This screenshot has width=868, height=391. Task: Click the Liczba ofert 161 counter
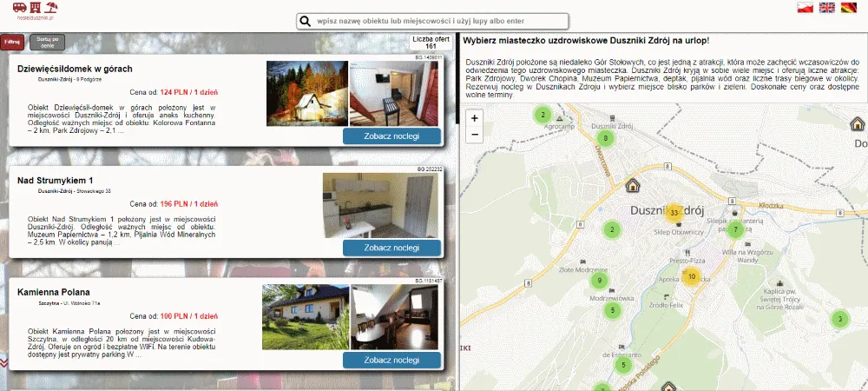point(431,43)
